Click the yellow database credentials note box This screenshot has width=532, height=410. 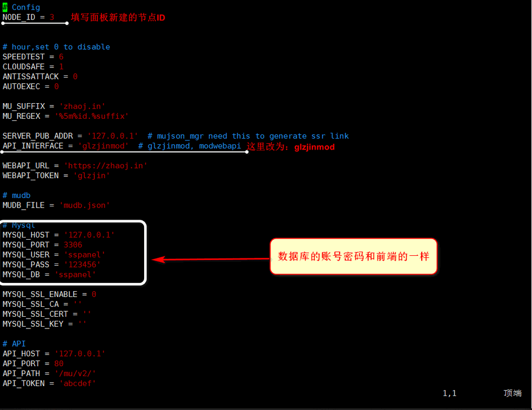click(x=354, y=256)
